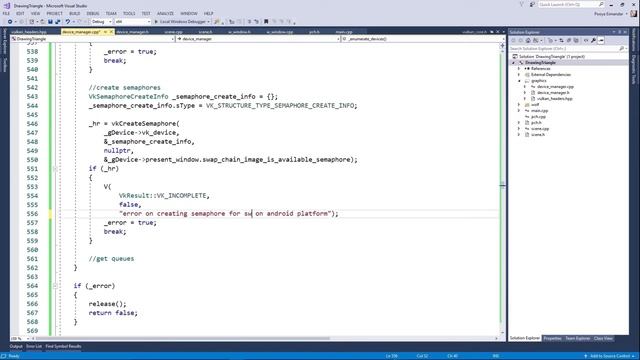This screenshot has height=360, width=640.
Task: Click editor horizontal scrollbar
Action: pyautogui.click(x=183, y=338)
